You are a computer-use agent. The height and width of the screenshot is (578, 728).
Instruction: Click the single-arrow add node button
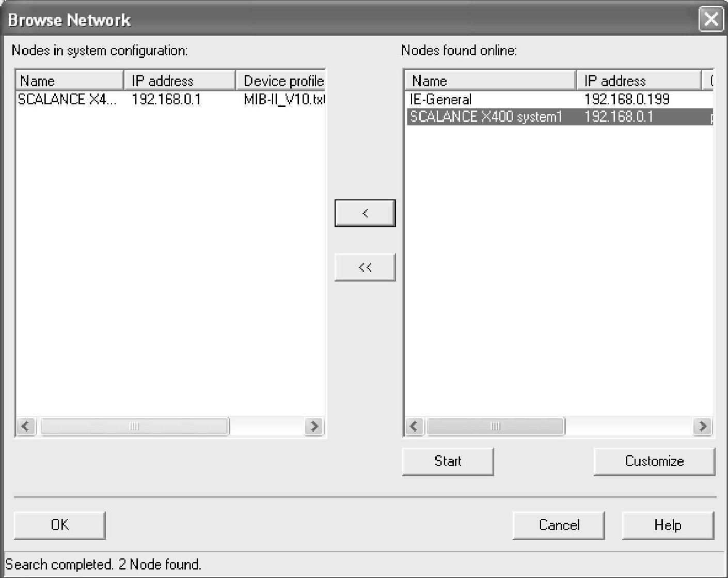pyautogui.click(x=365, y=213)
